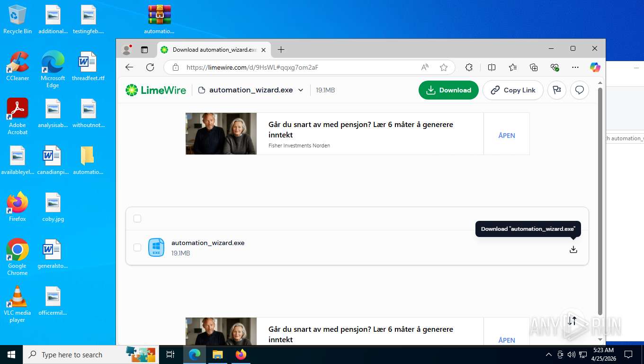Click the scrollbar down arrow
Image resolution: width=644 pixels, height=364 pixels.
(600, 340)
